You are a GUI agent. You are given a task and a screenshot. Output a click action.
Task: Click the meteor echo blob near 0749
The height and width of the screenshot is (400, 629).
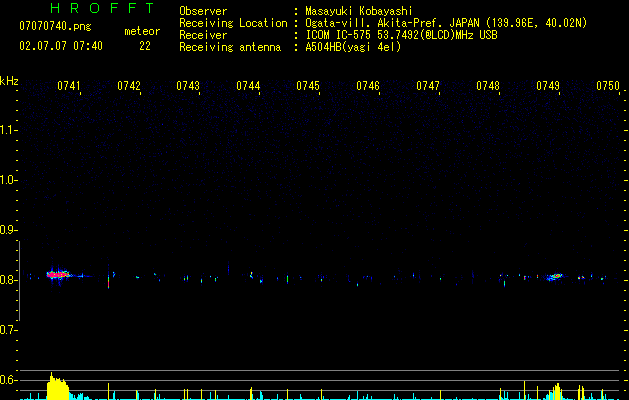click(556, 276)
